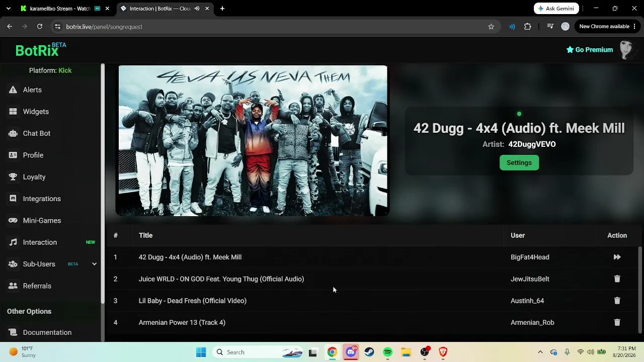644x362 pixels.
Task: Open the user avatar menu
Action: pos(626,50)
